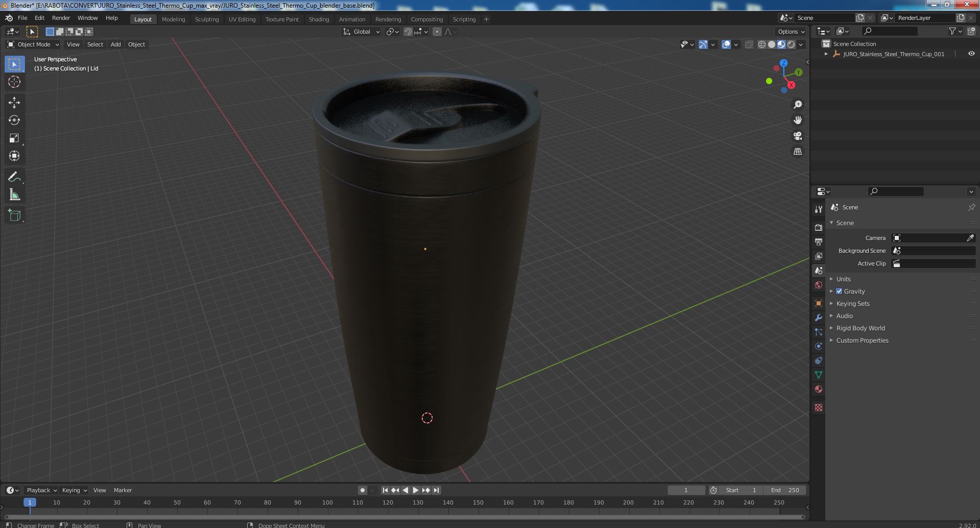
Task: Open the Render menu
Action: [x=61, y=18]
